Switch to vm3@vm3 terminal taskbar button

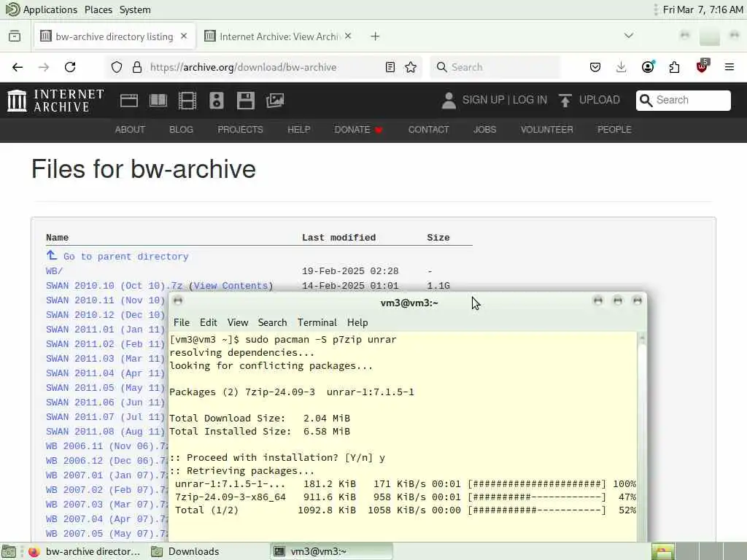(332, 551)
